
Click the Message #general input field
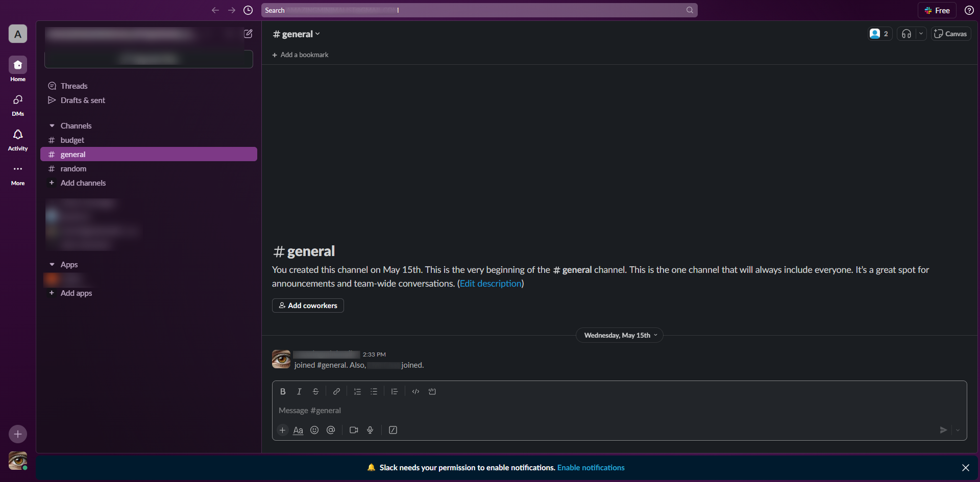(619, 411)
